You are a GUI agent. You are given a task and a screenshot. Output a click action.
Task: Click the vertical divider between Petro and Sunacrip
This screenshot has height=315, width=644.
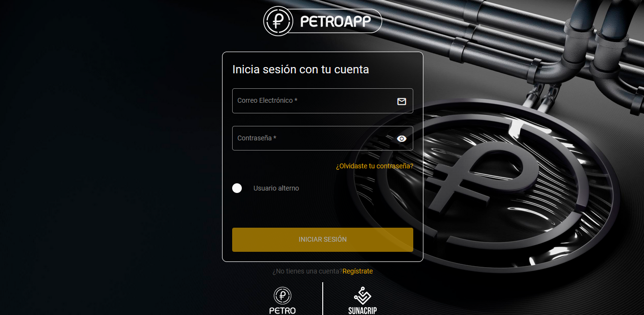323,299
